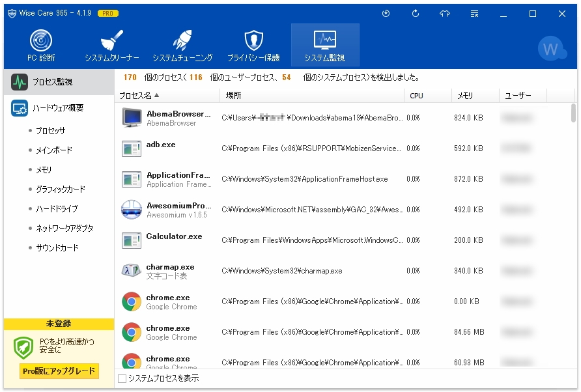Screen dimensions: 581x392
Task: Click the 200.0 KB memory value
Action: (x=468, y=240)
